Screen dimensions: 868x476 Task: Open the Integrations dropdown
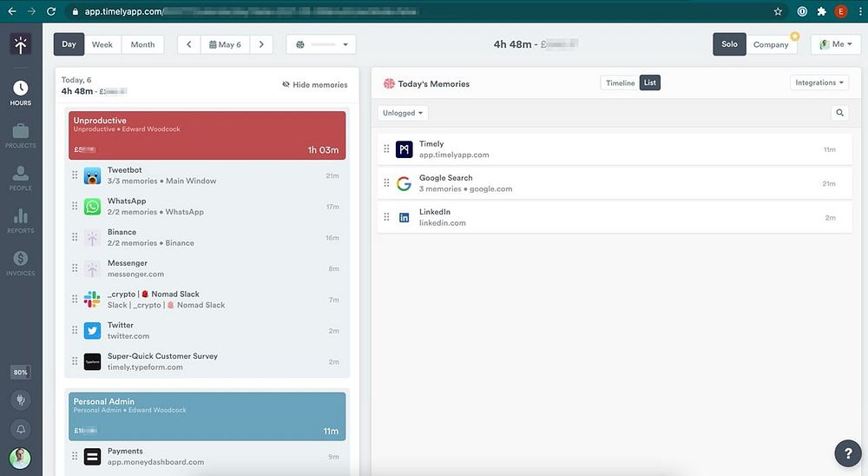(x=819, y=83)
